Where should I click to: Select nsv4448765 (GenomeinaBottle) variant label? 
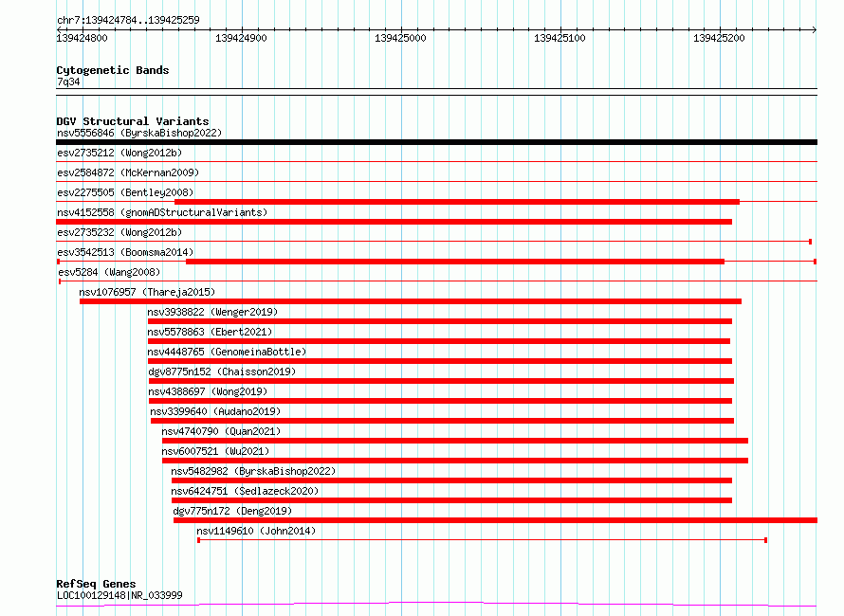click(227, 352)
